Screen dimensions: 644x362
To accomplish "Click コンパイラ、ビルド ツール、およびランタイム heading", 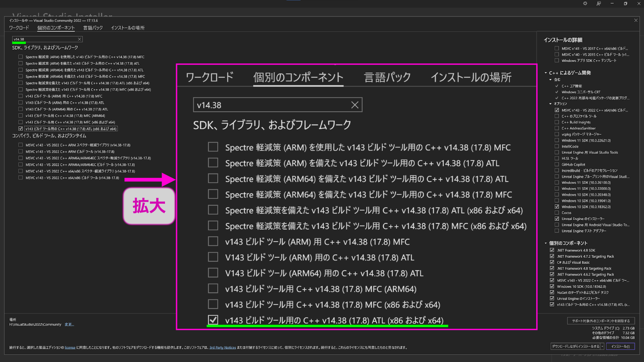I will (49, 136).
